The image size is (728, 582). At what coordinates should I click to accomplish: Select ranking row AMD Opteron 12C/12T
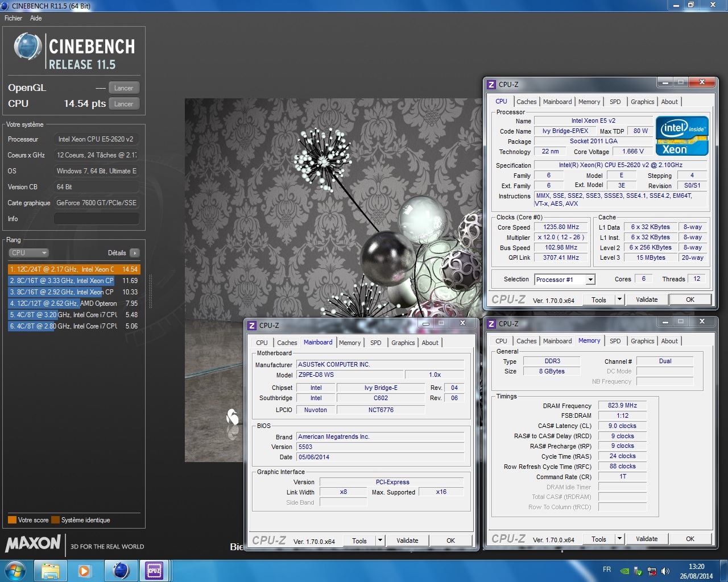tap(74, 304)
